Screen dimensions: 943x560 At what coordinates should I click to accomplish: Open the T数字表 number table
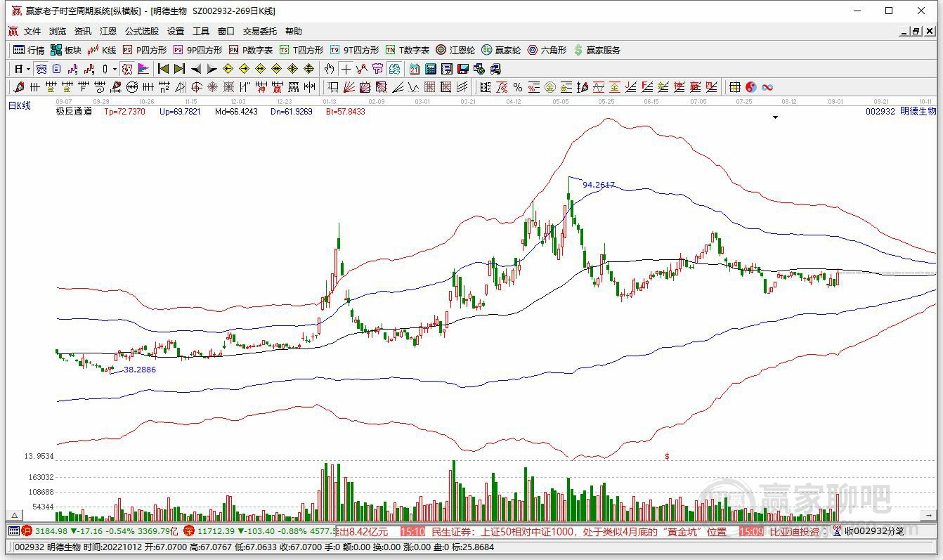pos(408,50)
